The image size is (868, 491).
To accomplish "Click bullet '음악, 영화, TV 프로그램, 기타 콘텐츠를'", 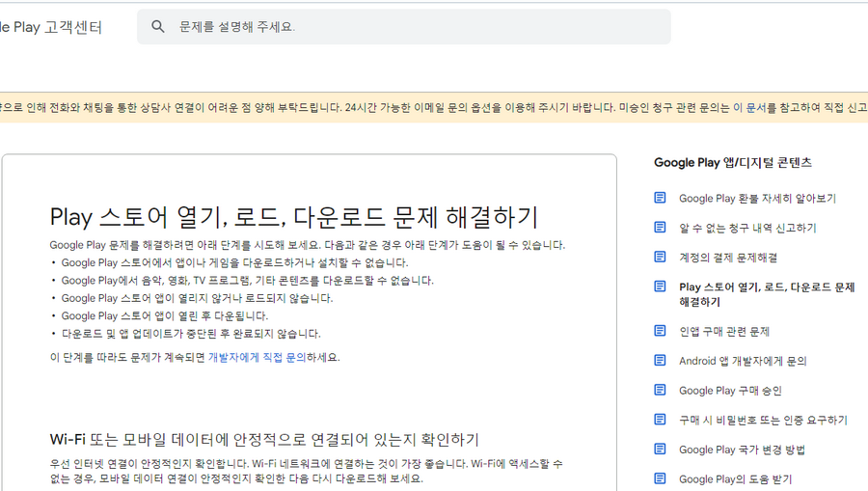I will pos(248,281).
